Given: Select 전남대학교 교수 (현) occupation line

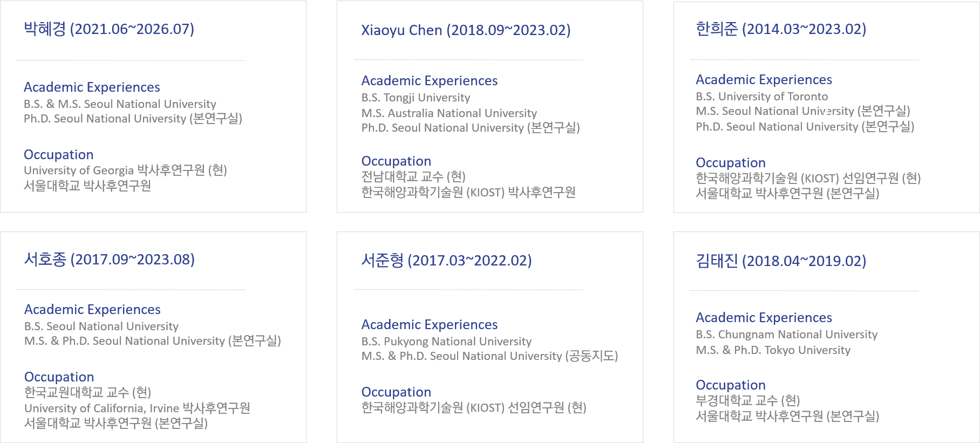Looking at the screenshot, I should click(x=413, y=177).
